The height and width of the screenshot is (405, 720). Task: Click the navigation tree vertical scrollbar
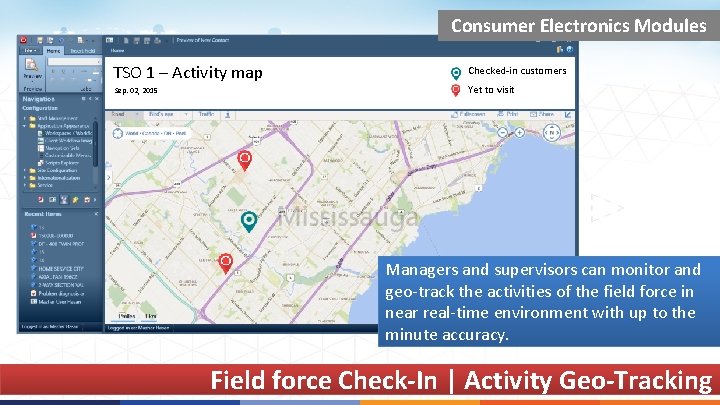[x=95, y=143]
